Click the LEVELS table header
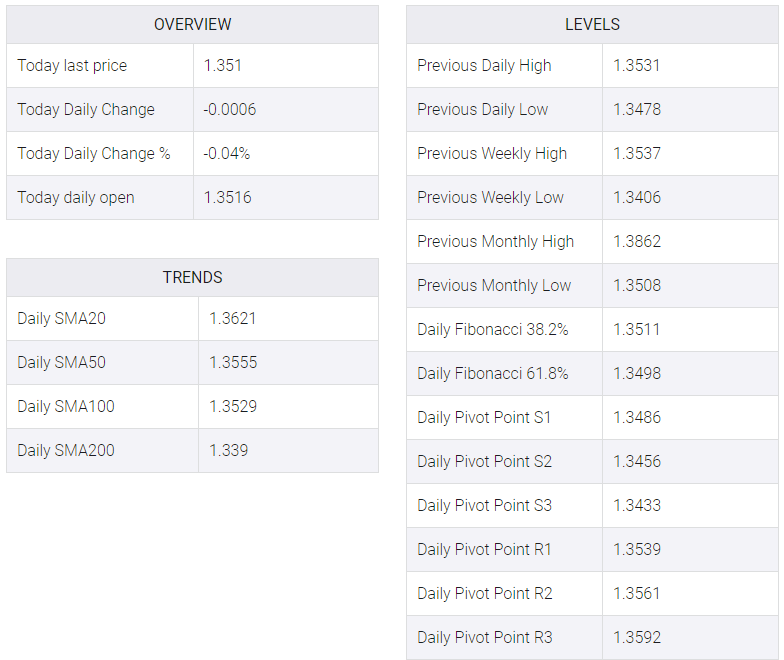This screenshot has width=784, height=660. 592,24
